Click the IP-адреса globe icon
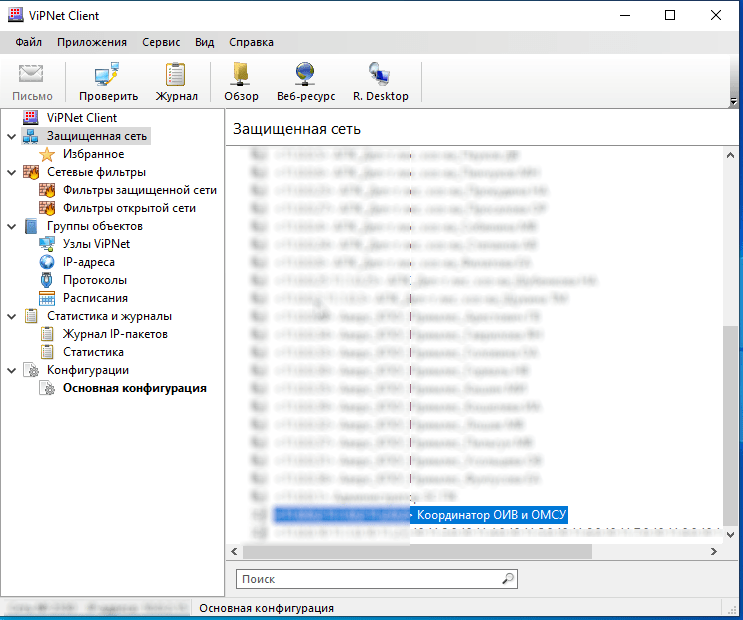743x620 pixels. [47, 262]
